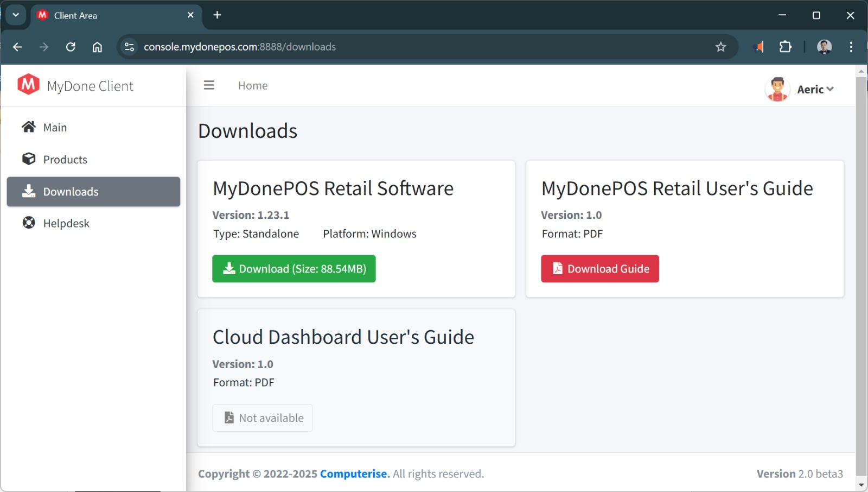Click the Downloads page heading
Image resolution: width=868 pixels, height=492 pixels.
248,131
